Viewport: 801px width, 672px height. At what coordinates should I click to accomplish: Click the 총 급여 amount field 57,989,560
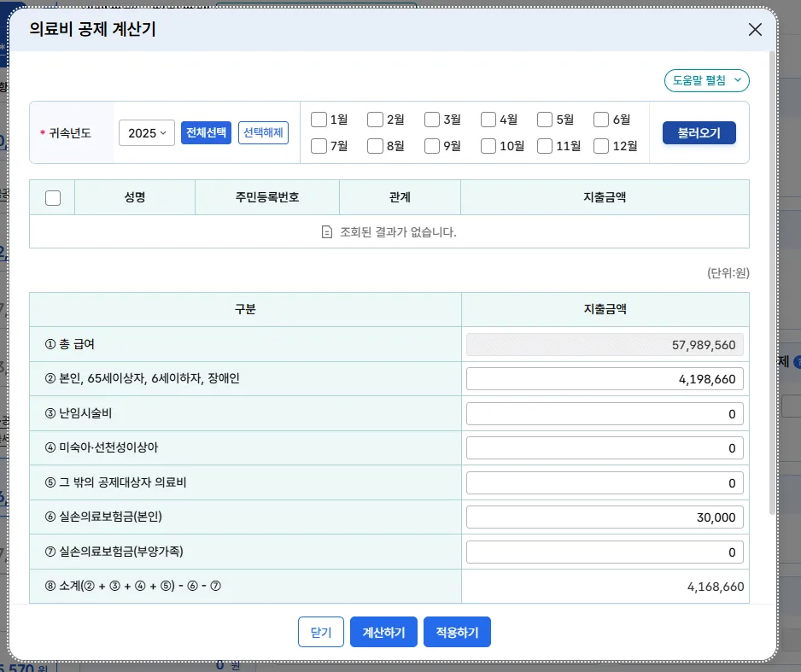click(x=605, y=345)
